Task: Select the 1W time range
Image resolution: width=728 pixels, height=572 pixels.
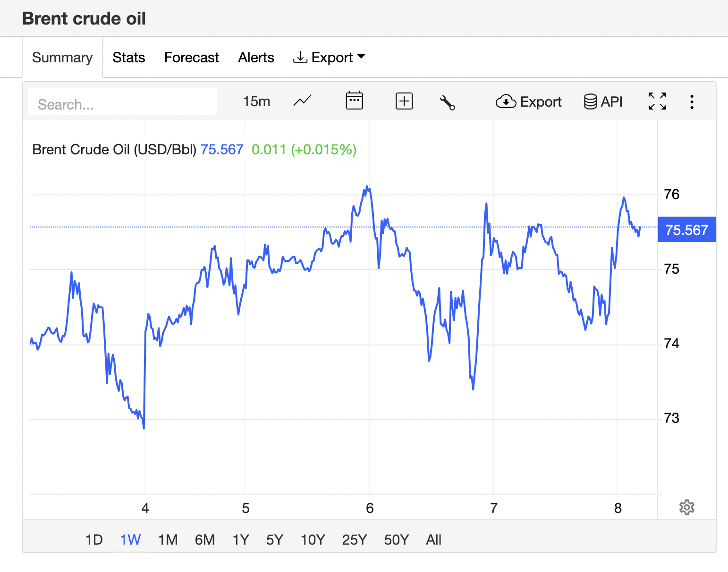Action: pos(130,539)
